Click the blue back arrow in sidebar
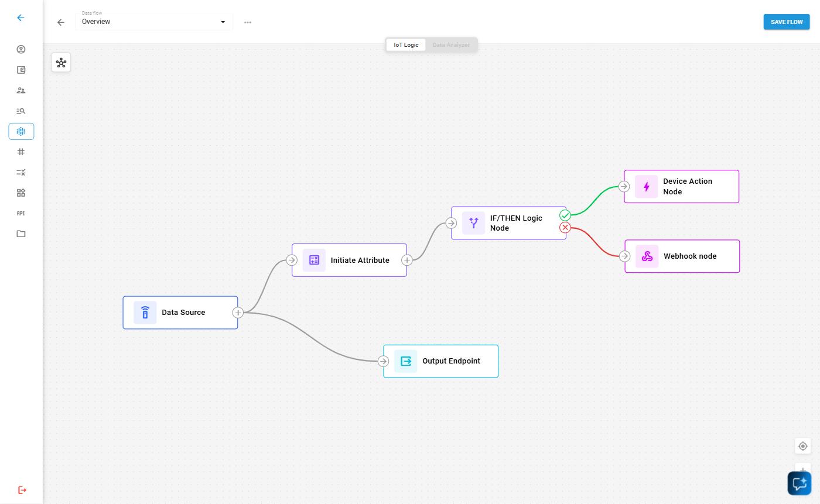This screenshot has width=820, height=504. (x=20, y=18)
